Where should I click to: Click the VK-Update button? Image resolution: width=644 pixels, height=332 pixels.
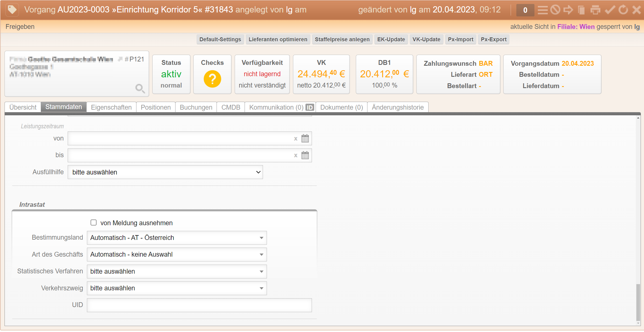click(x=426, y=39)
